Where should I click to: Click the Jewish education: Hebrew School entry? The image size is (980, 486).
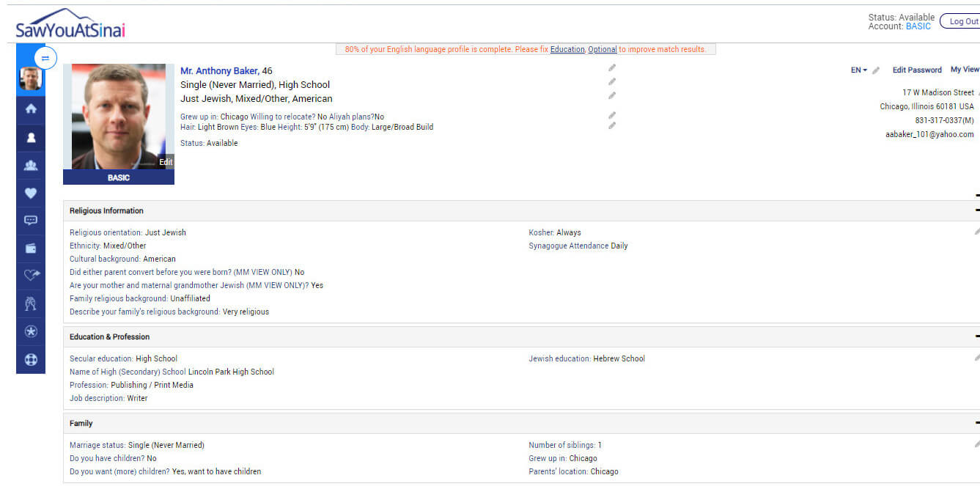click(587, 359)
